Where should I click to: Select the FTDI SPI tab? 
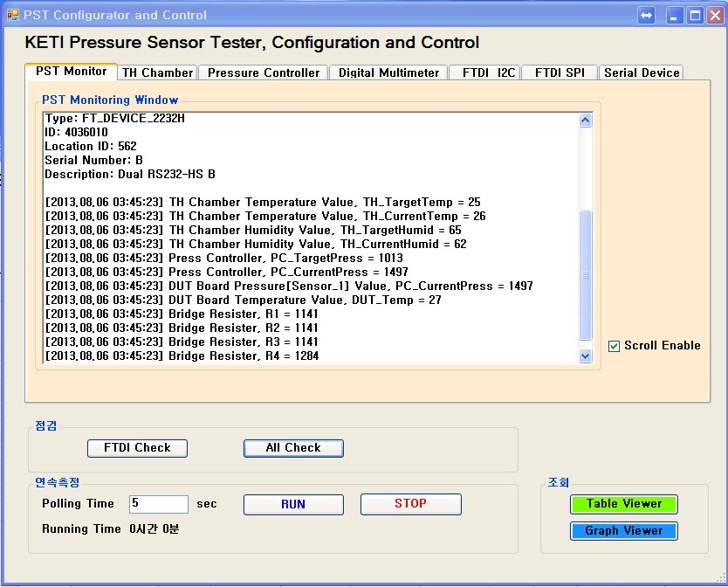point(560,73)
